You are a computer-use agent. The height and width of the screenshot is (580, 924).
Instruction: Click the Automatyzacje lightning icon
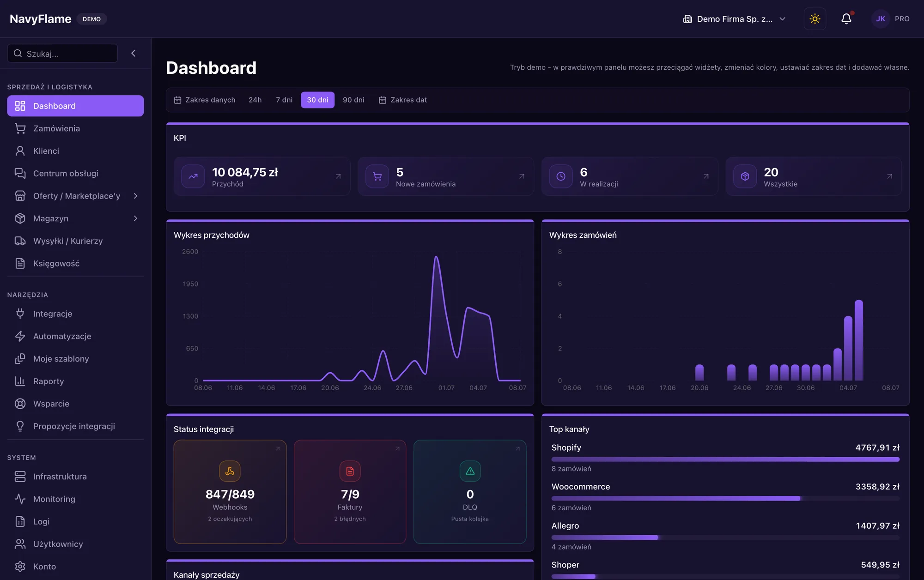20,336
